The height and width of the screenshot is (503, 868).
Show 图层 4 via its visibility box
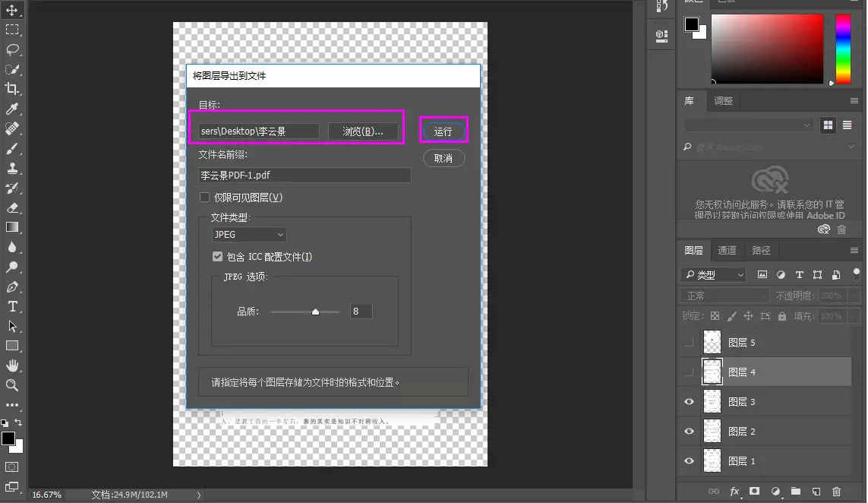[689, 372]
